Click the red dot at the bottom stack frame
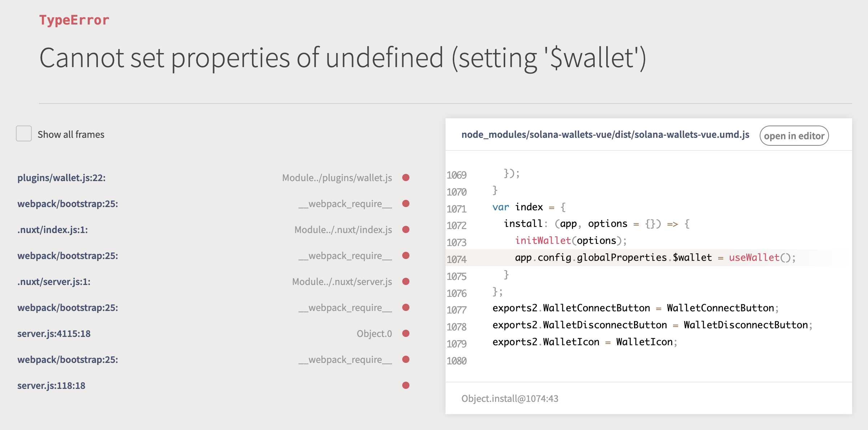 click(x=406, y=385)
